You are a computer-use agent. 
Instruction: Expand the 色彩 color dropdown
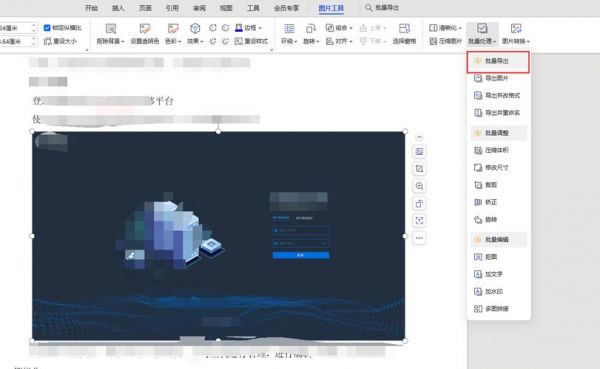(173, 34)
